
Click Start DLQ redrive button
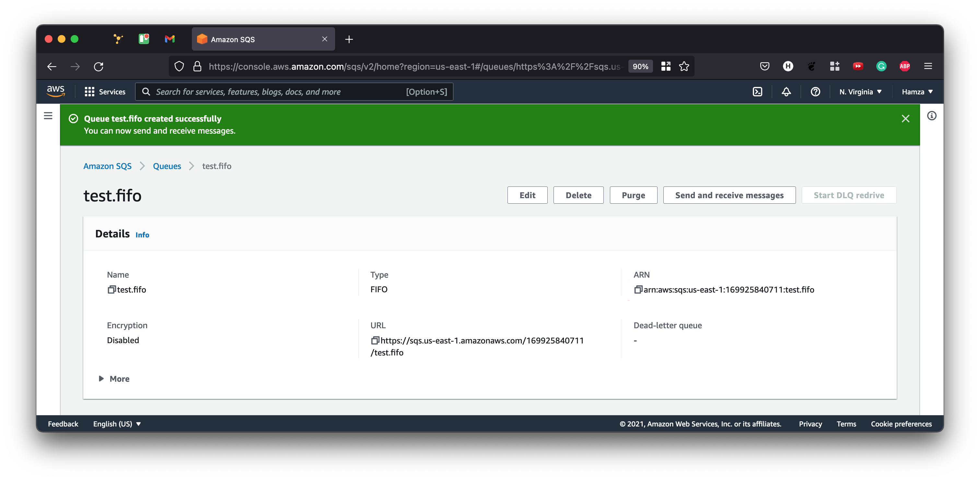[x=849, y=195]
